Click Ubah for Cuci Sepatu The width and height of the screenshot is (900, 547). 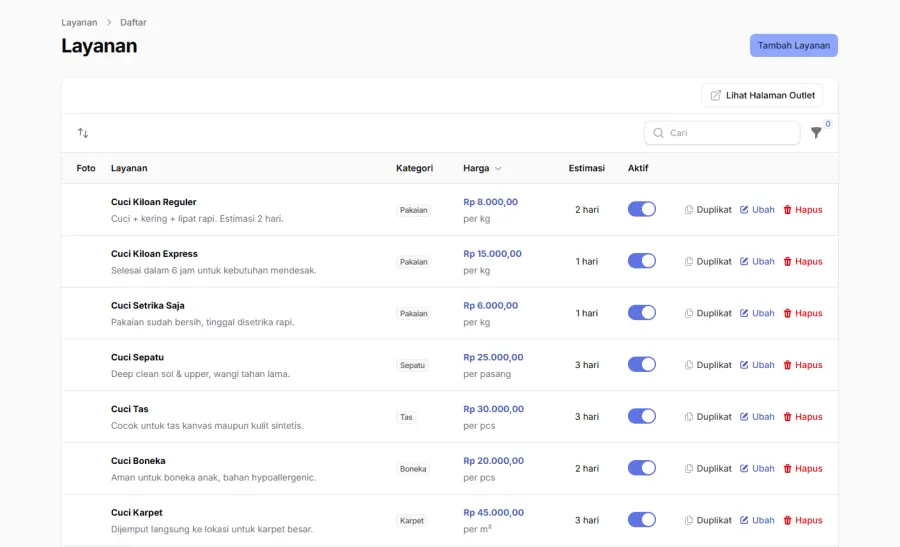point(757,364)
